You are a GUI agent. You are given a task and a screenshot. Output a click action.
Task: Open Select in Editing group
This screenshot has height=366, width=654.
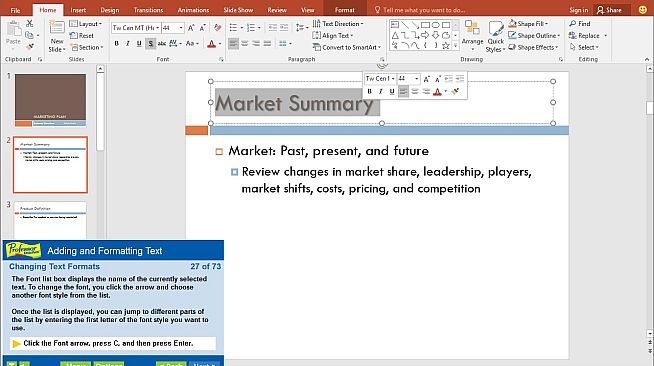tap(584, 47)
